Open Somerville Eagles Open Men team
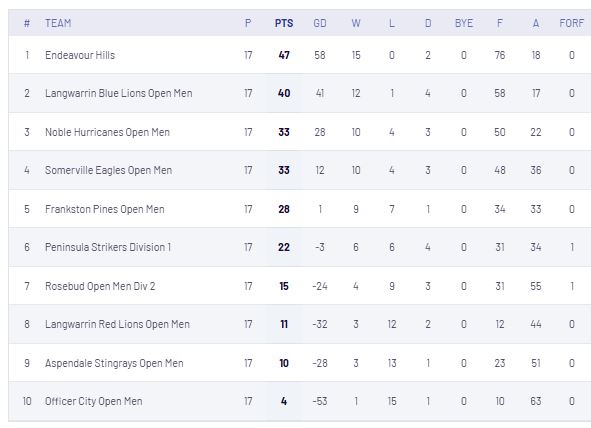Image resolution: width=591 pixels, height=428 pixels. [x=109, y=170]
